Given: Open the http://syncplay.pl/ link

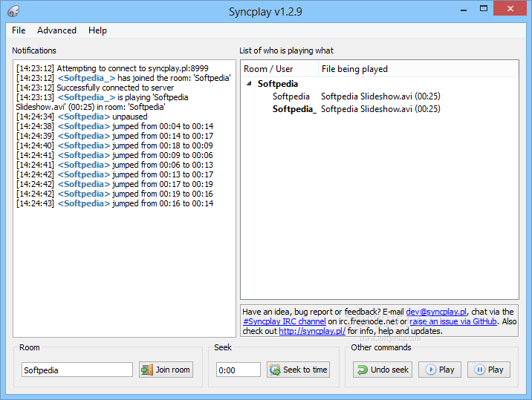Looking at the screenshot, I should tap(312, 331).
